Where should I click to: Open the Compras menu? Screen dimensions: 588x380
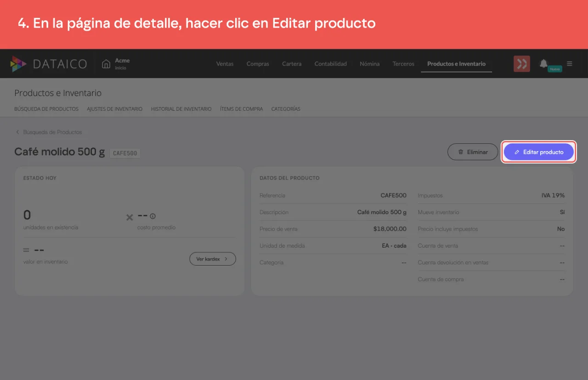click(x=258, y=64)
